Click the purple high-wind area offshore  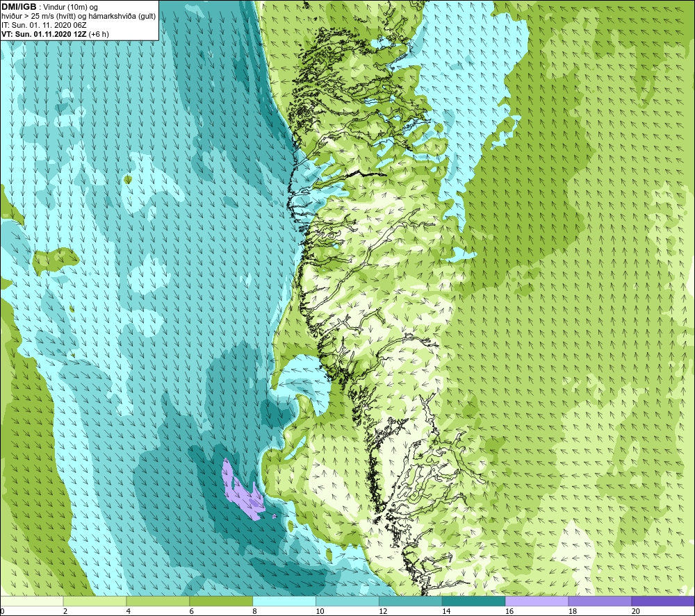coord(242,493)
